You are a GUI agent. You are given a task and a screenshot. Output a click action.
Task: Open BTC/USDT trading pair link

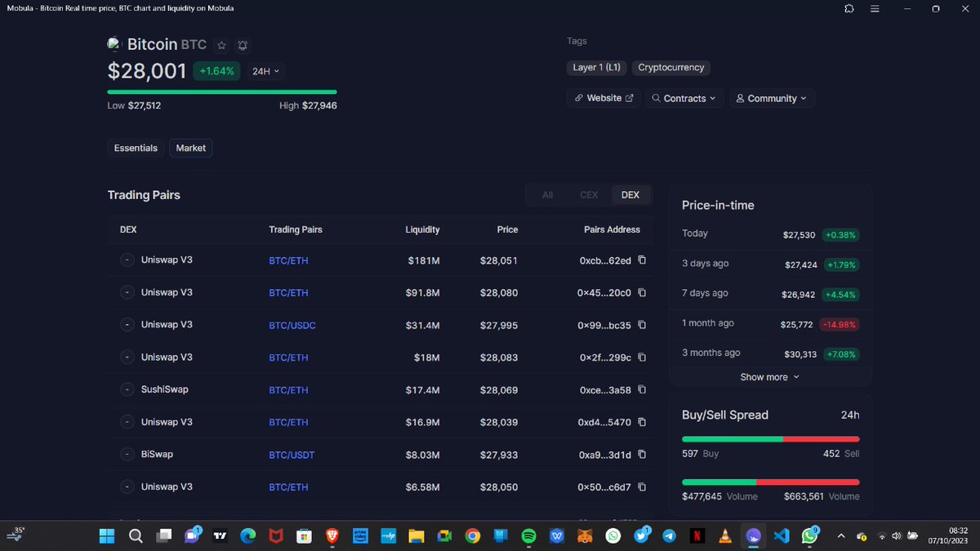(x=292, y=455)
